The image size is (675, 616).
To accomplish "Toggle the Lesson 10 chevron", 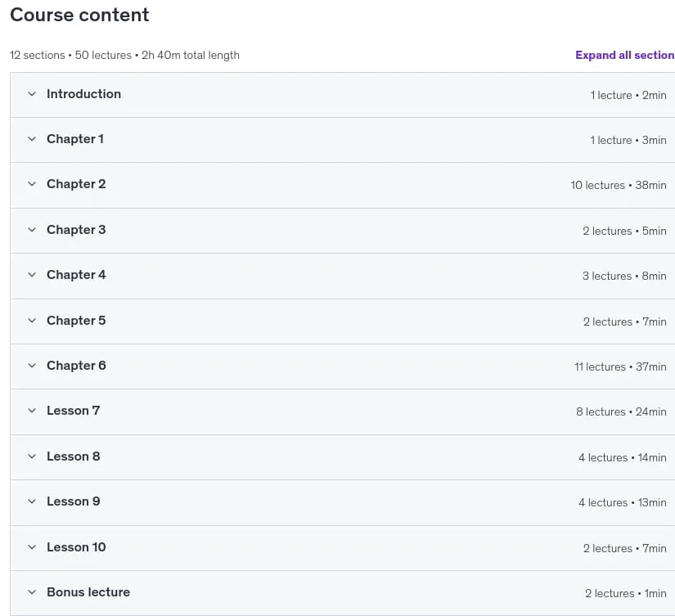I will coord(32,547).
